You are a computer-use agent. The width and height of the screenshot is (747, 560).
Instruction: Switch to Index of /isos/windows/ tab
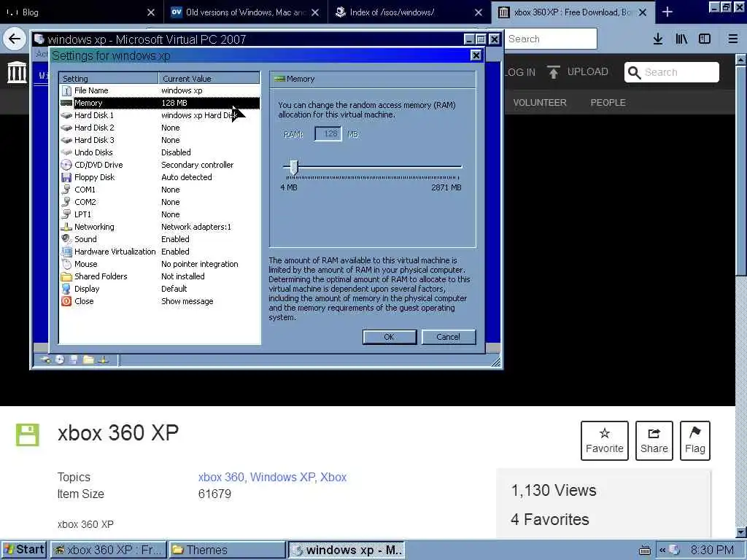409,12
